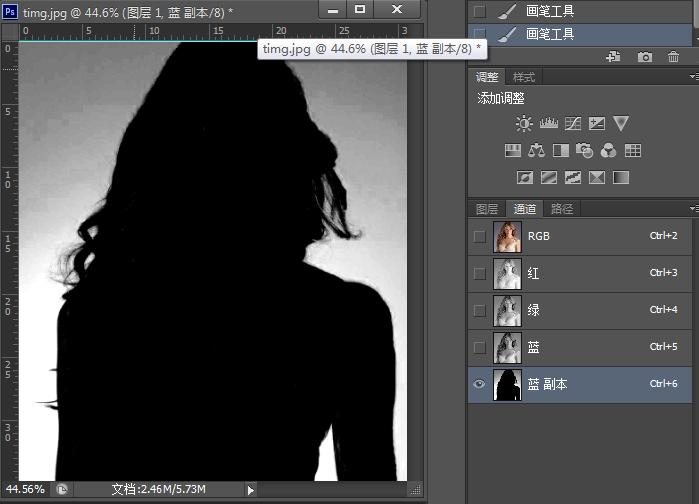Toggle visibility of 红 channel
Screen dimensions: 699x504
click(x=480, y=273)
